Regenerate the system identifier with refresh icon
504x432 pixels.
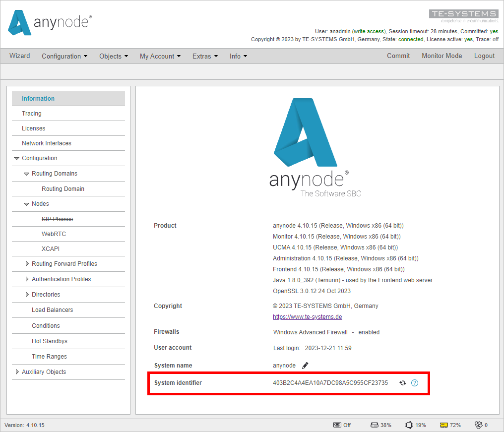[403, 383]
